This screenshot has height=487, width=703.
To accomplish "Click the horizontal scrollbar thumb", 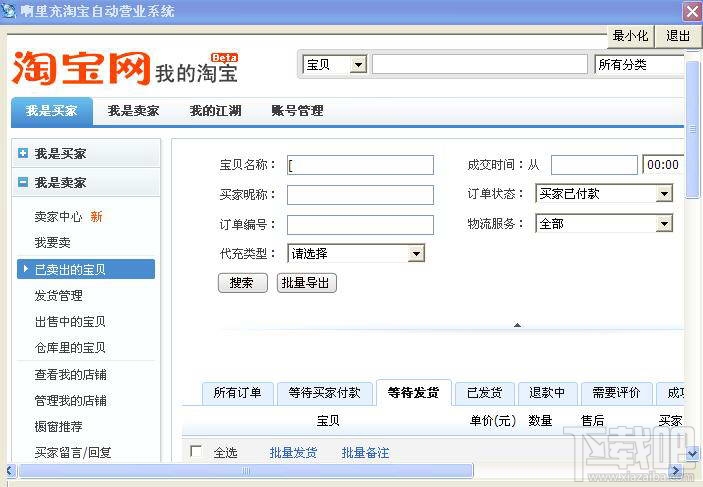I will [246, 470].
